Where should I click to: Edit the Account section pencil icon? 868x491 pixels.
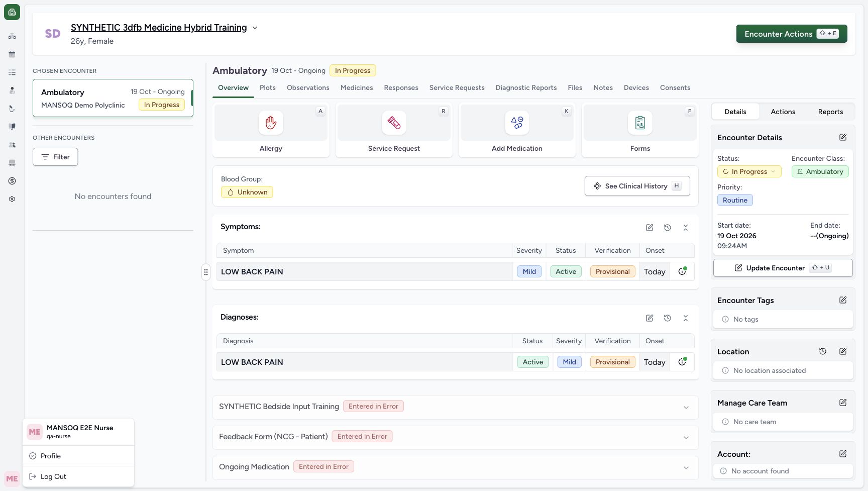tap(843, 454)
